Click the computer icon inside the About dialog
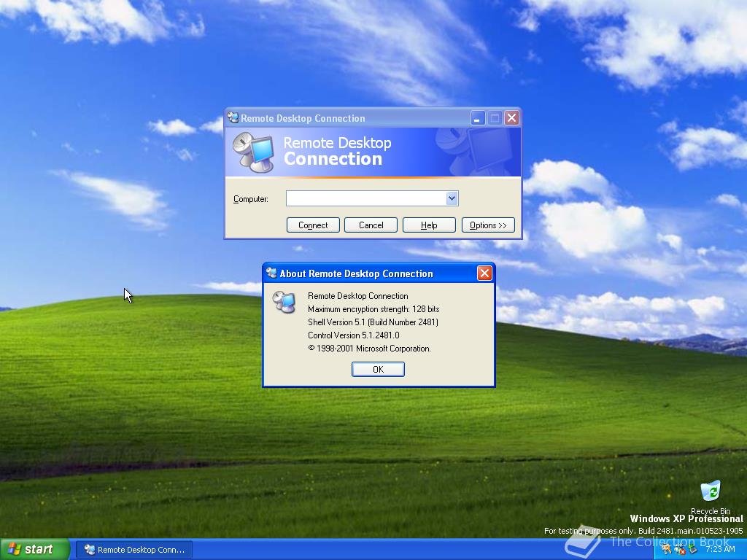The height and width of the screenshot is (560, 747). [x=284, y=302]
